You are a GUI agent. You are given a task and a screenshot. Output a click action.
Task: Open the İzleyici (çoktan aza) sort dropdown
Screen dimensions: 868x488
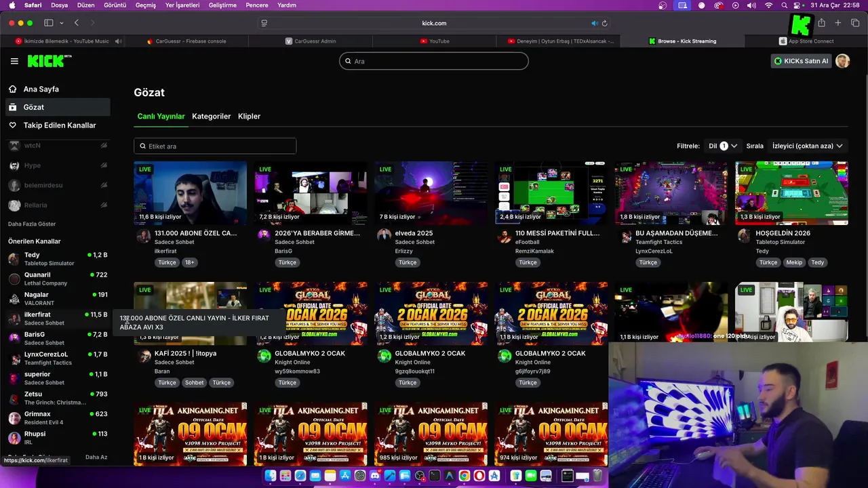(x=808, y=146)
